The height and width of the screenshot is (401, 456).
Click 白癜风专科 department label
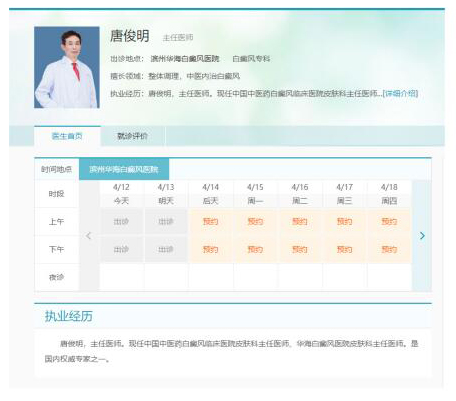pyautogui.click(x=251, y=59)
